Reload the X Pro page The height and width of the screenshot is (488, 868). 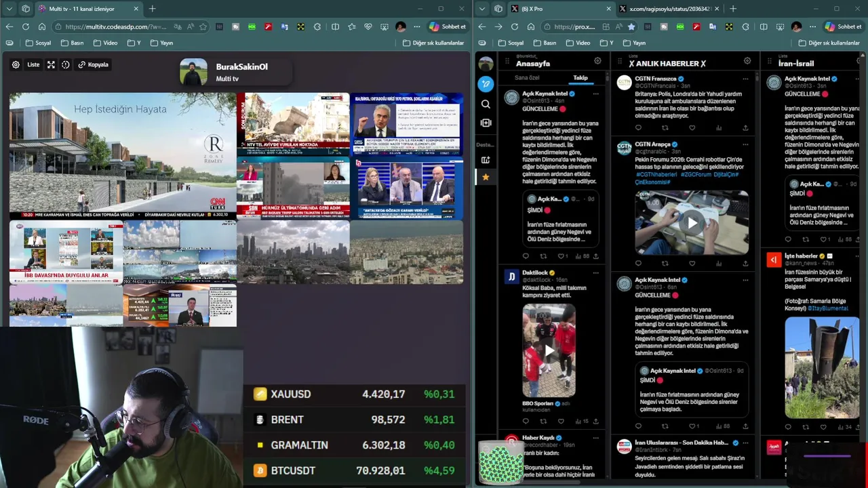pyautogui.click(x=515, y=26)
